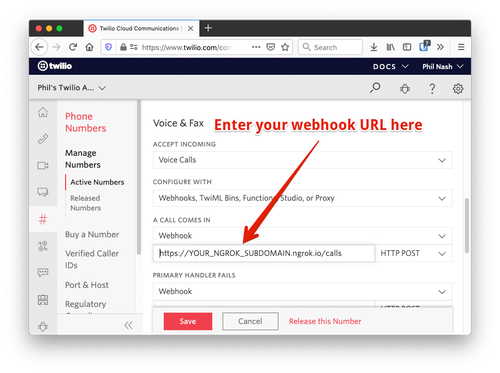Image resolution: width=500 pixels, height=373 pixels.
Task: Click Release this Number link
Action: (325, 321)
